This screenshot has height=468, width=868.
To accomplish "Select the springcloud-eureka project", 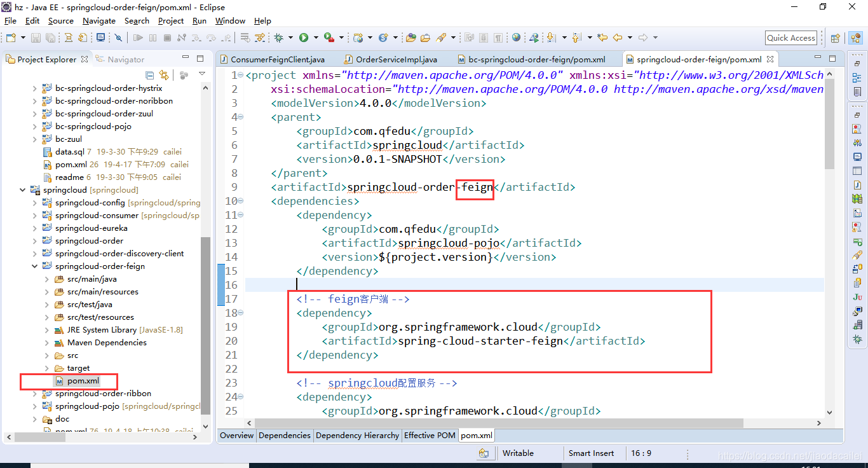I will (91, 228).
